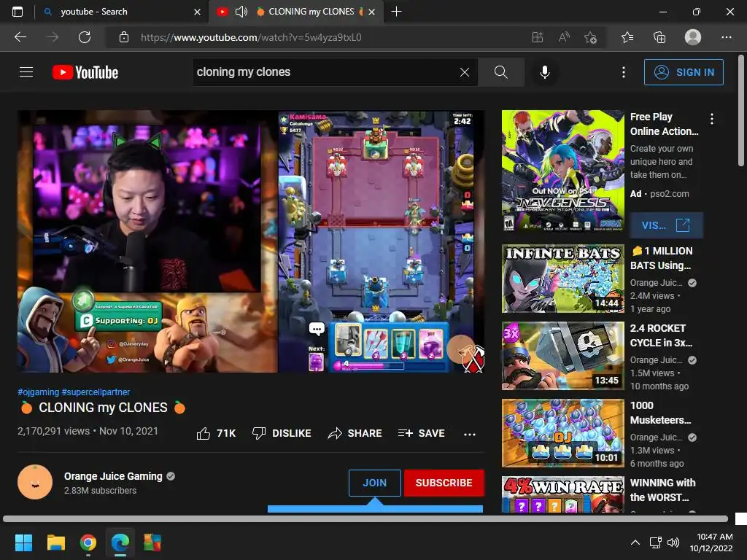Click Microsoft Edge taskbar icon
This screenshot has width=747, height=560.
pos(120,542)
